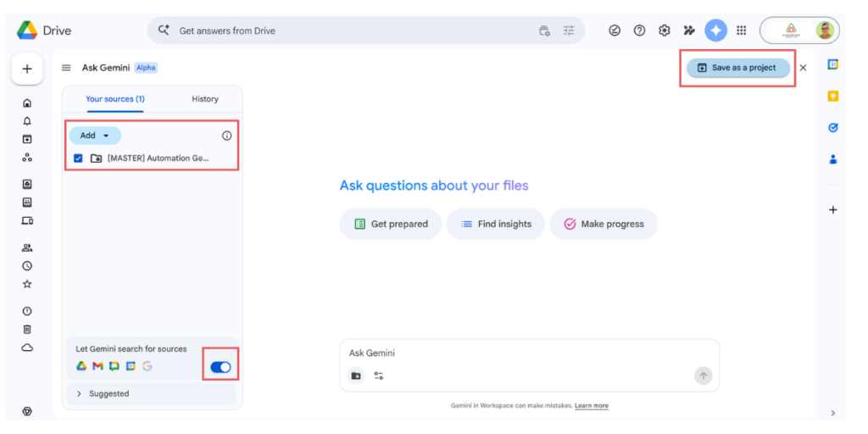Open the Ask Gemini hamburger menu
Viewport: 868px width, 434px height.
pyautogui.click(x=66, y=68)
